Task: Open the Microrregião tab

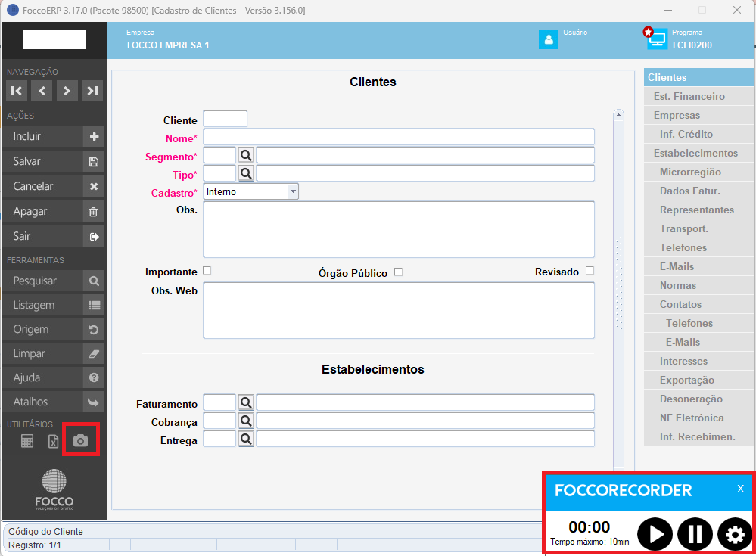Action: [x=699, y=172]
